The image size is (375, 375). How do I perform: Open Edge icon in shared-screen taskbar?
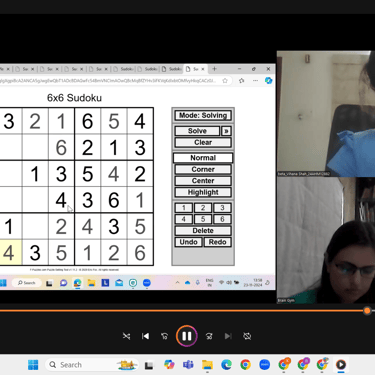[77, 283]
